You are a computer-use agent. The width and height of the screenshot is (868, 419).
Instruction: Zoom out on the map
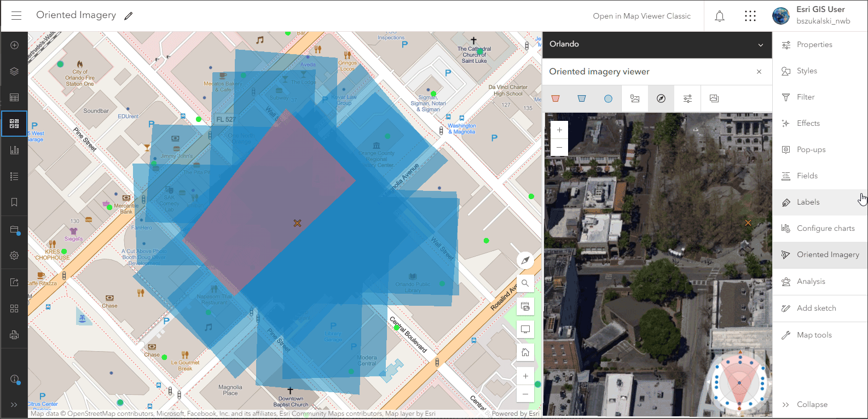(x=525, y=394)
